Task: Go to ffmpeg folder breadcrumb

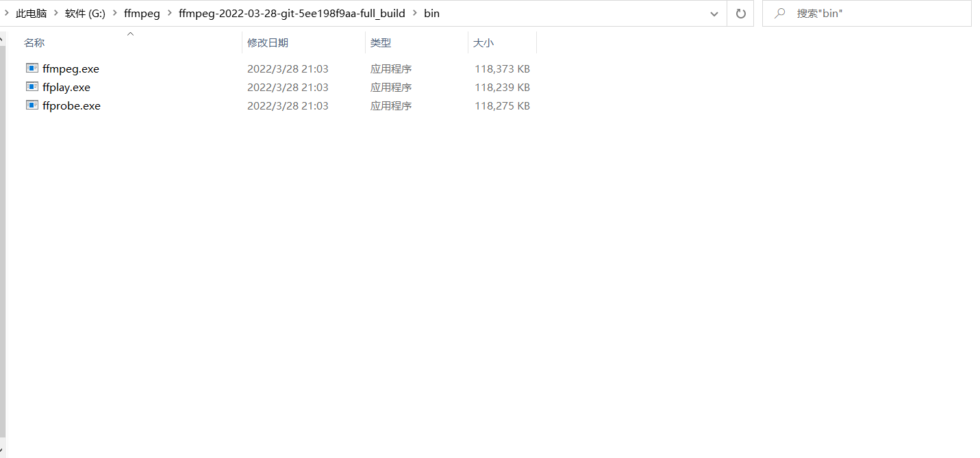Action: 142,13
